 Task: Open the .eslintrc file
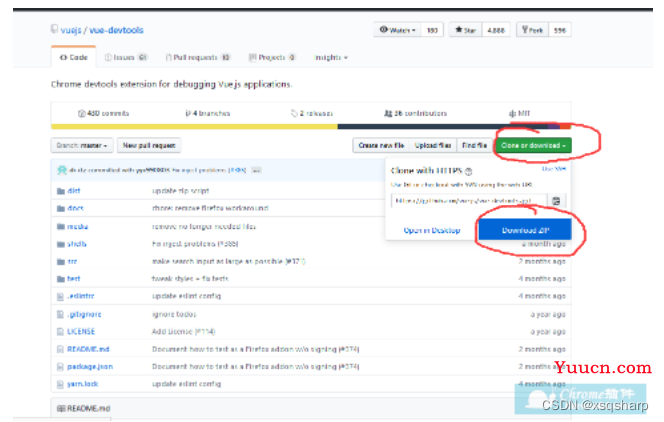click(80, 296)
